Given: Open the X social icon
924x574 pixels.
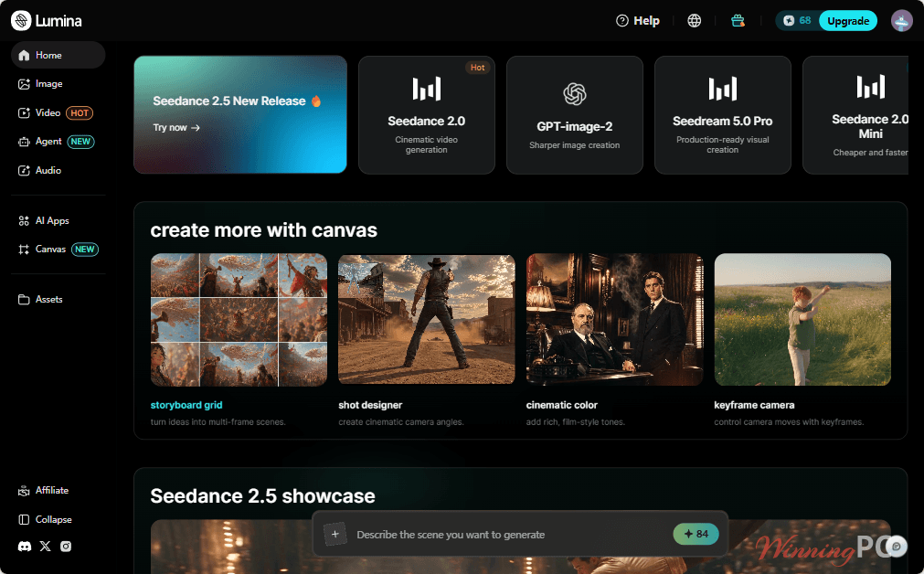Looking at the screenshot, I should click(46, 547).
